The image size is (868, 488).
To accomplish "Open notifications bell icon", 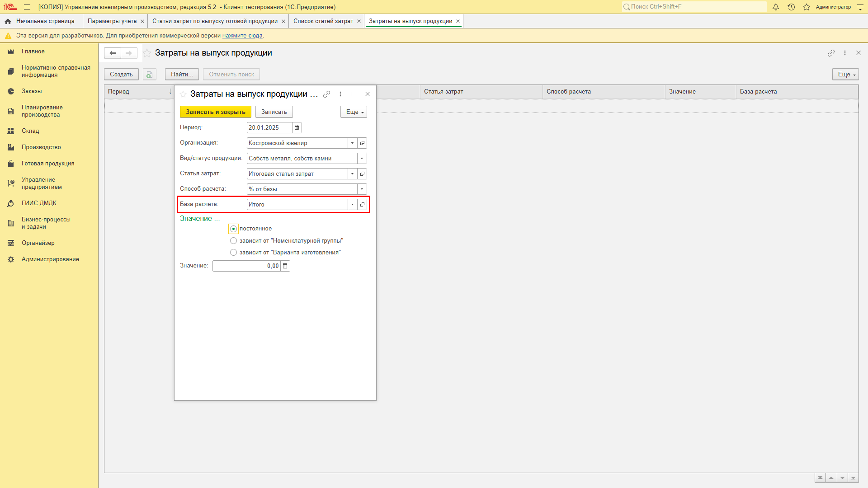I will pyautogui.click(x=776, y=7).
